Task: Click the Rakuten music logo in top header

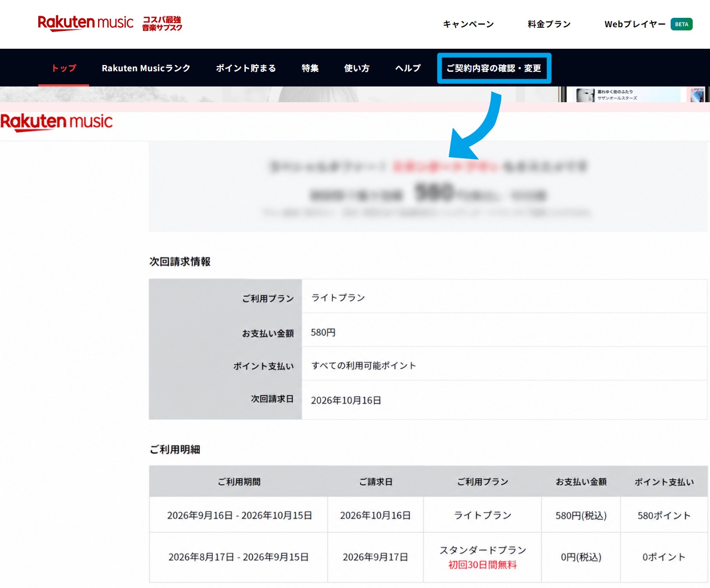Action: pos(85,23)
